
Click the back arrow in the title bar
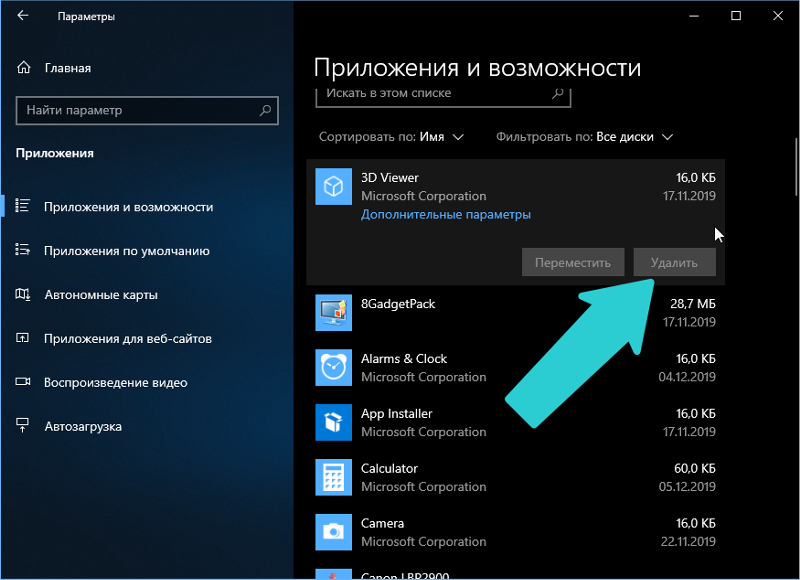pos(22,16)
